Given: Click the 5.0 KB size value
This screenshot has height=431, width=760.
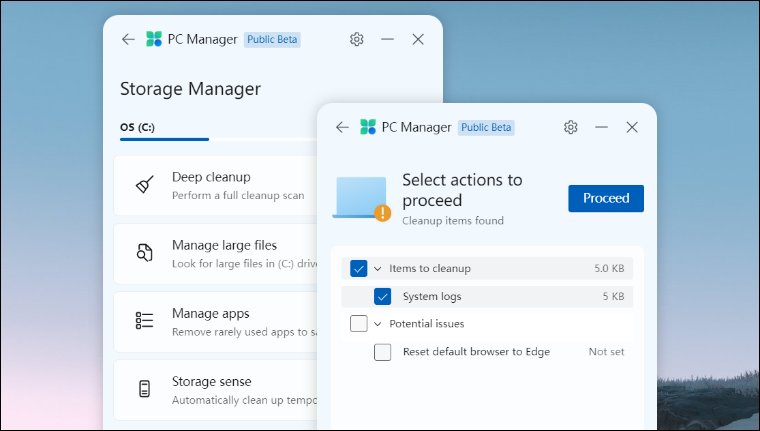Looking at the screenshot, I should coord(609,269).
